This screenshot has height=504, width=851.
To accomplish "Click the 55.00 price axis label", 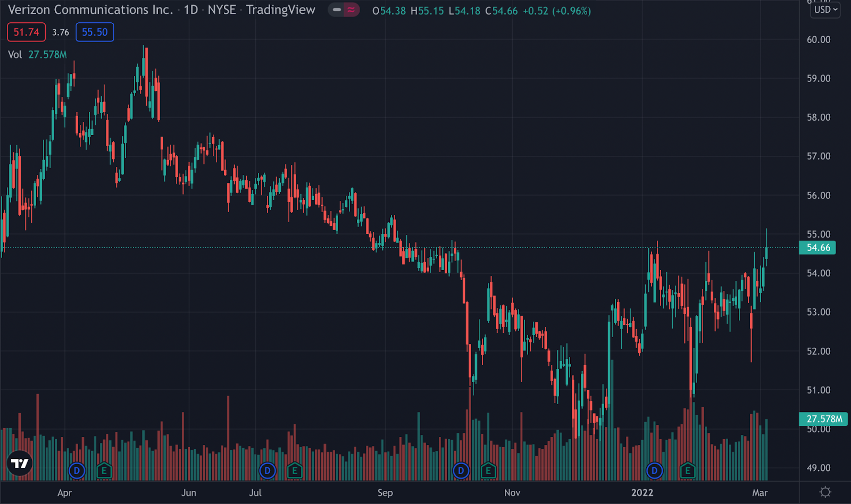I will click(x=819, y=234).
